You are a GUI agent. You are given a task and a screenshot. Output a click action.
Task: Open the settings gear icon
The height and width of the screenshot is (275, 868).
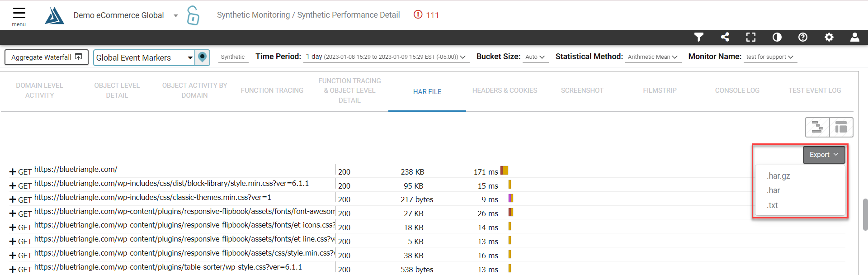[x=829, y=37]
